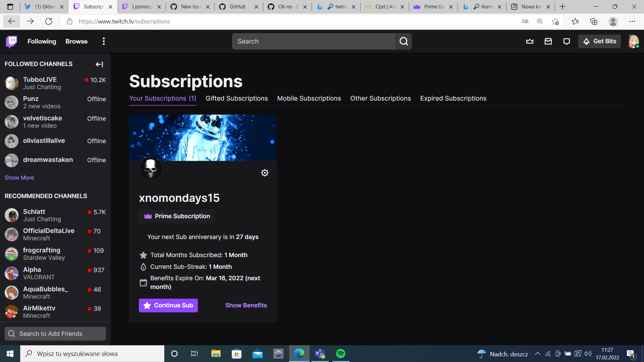Open your profile avatar menu

pos(634,41)
